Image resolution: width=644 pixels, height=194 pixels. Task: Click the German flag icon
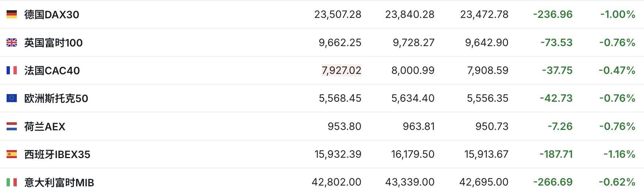click(x=12, y=15)
